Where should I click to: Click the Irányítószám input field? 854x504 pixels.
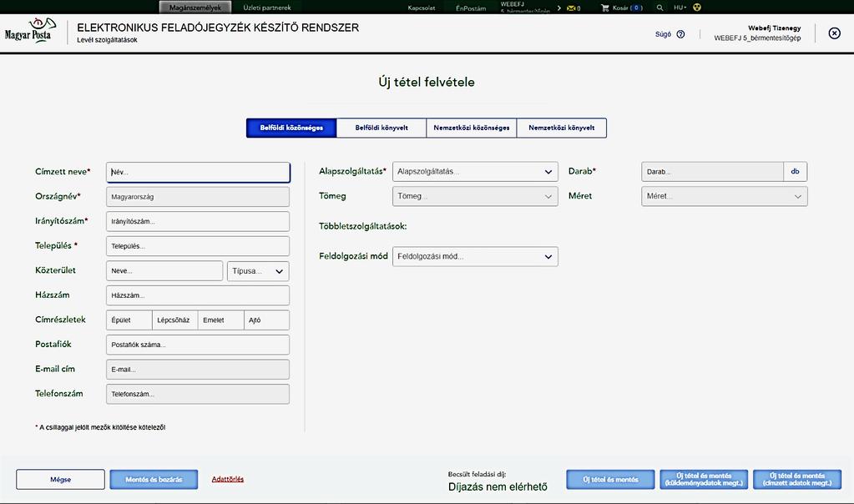pos(198,221)
